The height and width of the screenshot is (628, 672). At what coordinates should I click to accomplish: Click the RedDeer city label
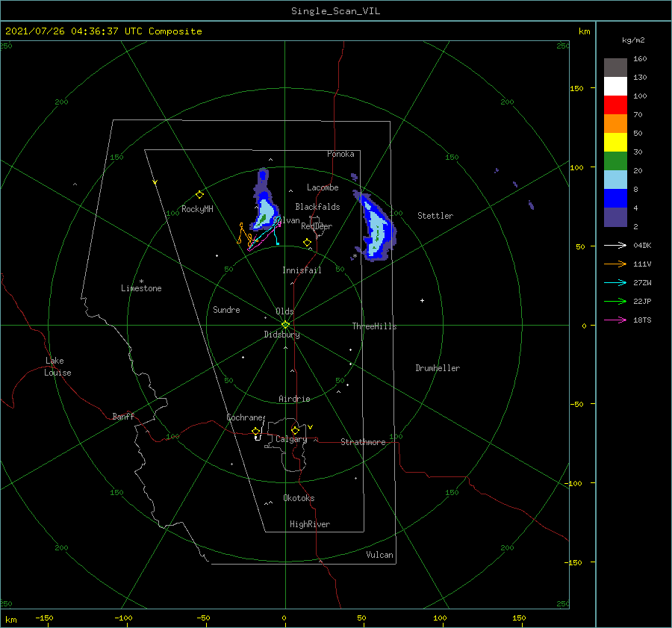317,226
